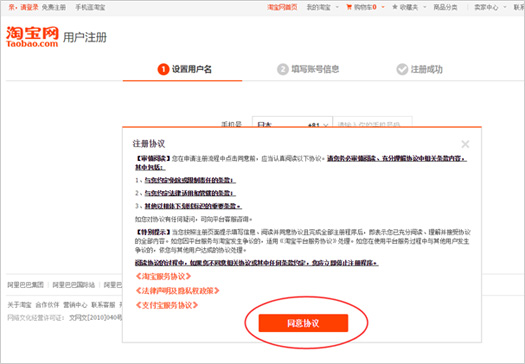Click the step 2 circle icon 填写账号信息

click(x=283, y=69)
